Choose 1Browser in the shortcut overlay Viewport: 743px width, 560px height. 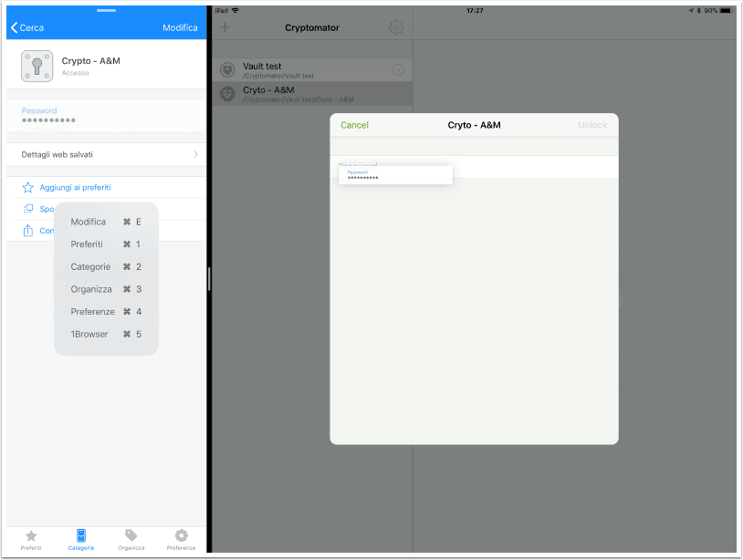106,334
